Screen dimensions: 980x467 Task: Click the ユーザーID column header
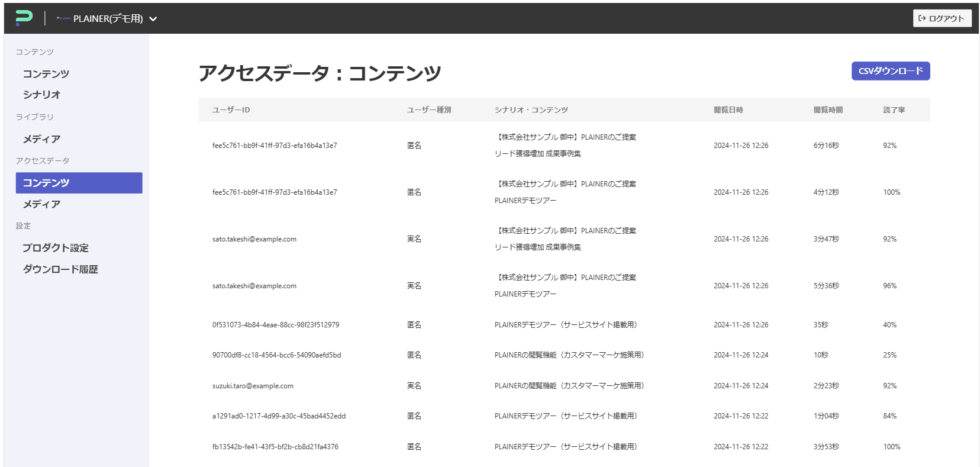point(231,110)
